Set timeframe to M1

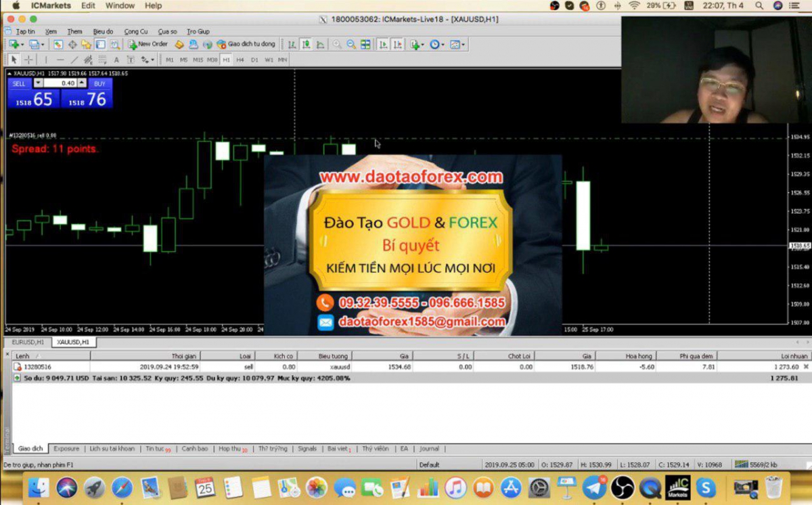point(169,60)
